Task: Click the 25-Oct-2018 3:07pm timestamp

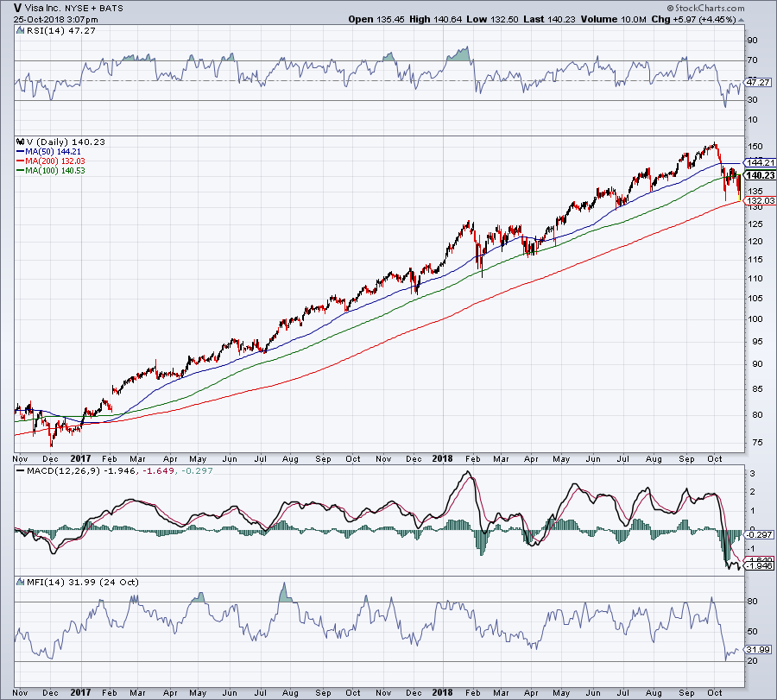Action: pyautogui.click(x=55, y=20)
